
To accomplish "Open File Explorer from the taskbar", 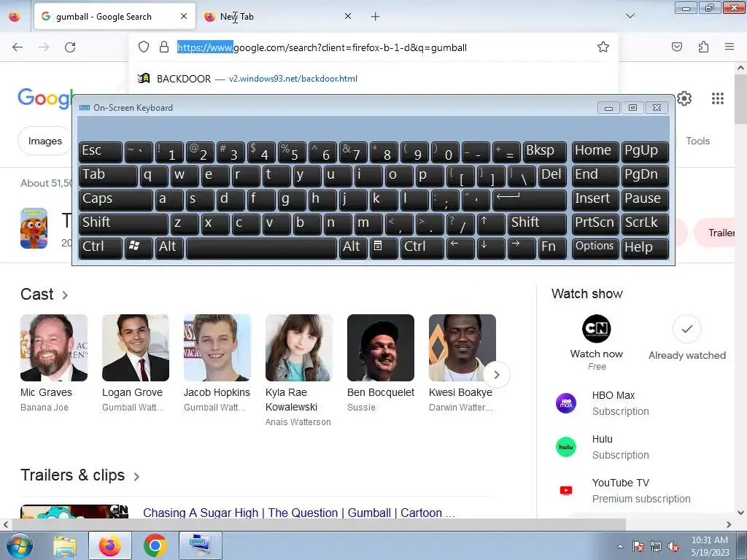I will 65,545.
